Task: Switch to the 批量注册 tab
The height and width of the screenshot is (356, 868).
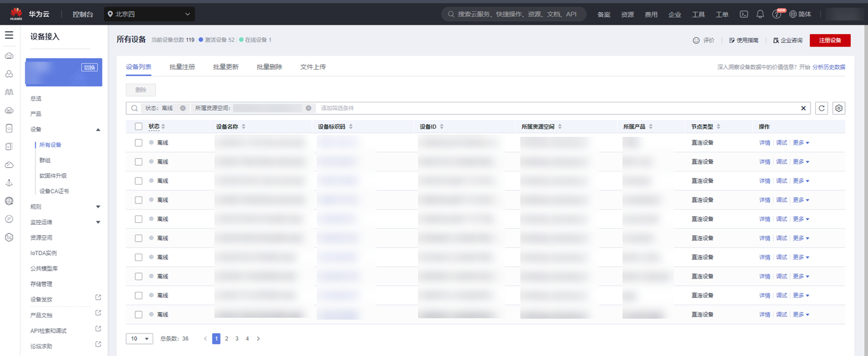Action: point(182,67)
